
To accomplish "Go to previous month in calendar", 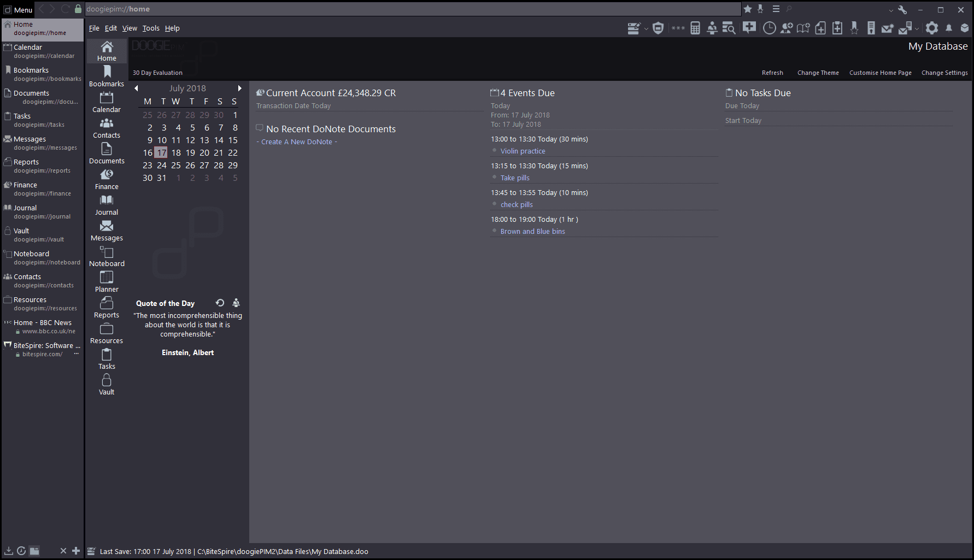I will 136,88.
